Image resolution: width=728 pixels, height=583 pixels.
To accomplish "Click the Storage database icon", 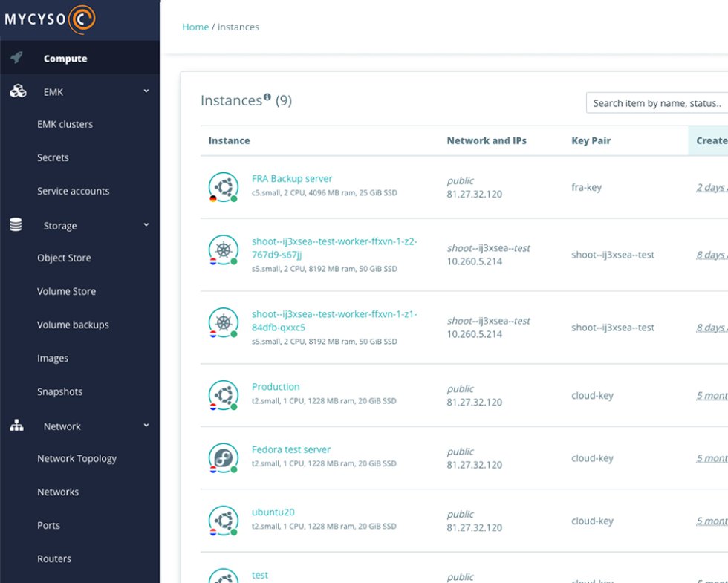I will pyautogui.click(x=16, y=224).
